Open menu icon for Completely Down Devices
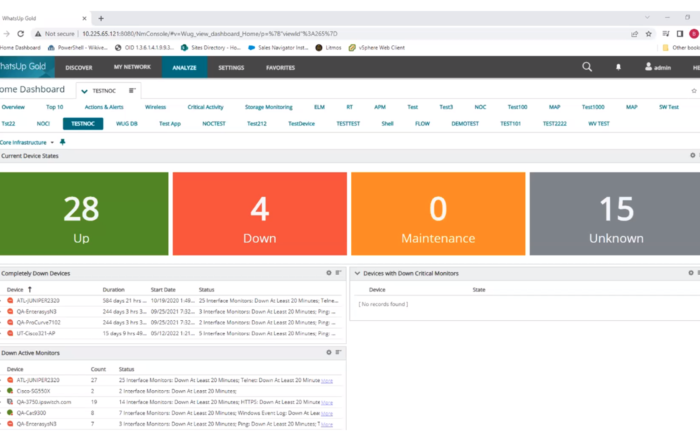 coord(338,273)
